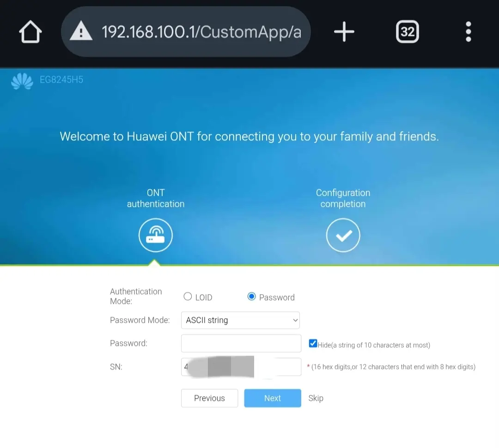This screenshot has width=499, height=448.
Task: Click the Skip link
Action: click(316, 398)
